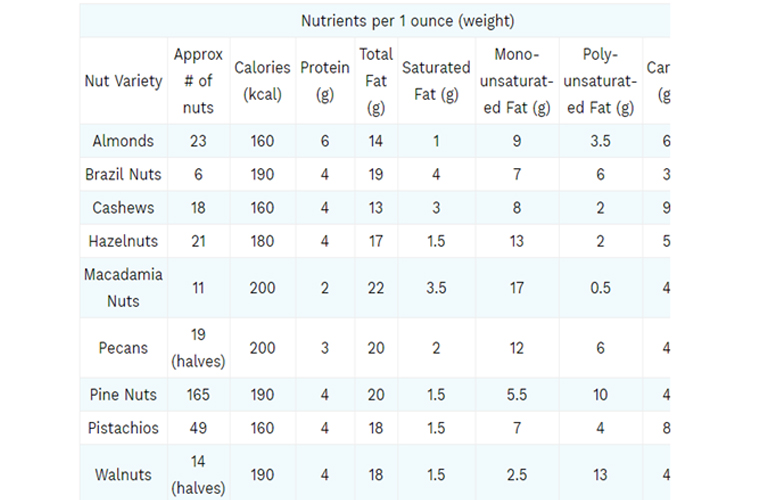The height and width of the screenshot is (500, 760).
Task: Click the Protein (g) header cell
Action: click(x=325, y=81)
